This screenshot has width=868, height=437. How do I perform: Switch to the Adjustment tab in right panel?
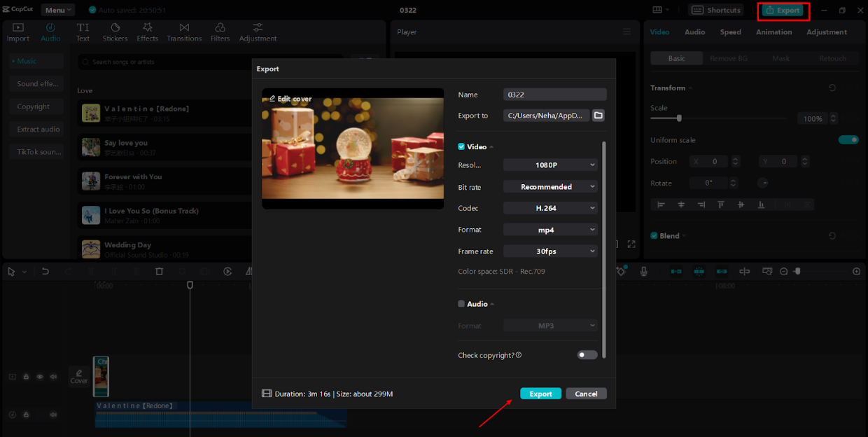(827, 32)
